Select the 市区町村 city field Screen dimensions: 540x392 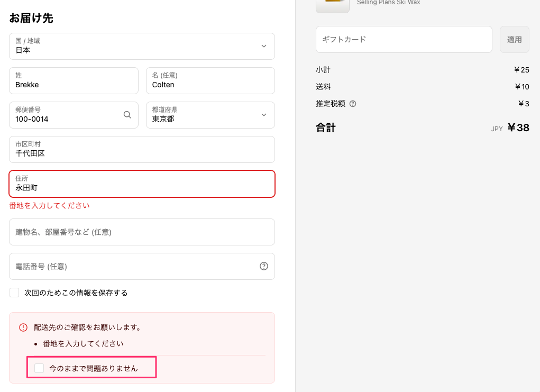pyautogui.click(x=142, y=149)
